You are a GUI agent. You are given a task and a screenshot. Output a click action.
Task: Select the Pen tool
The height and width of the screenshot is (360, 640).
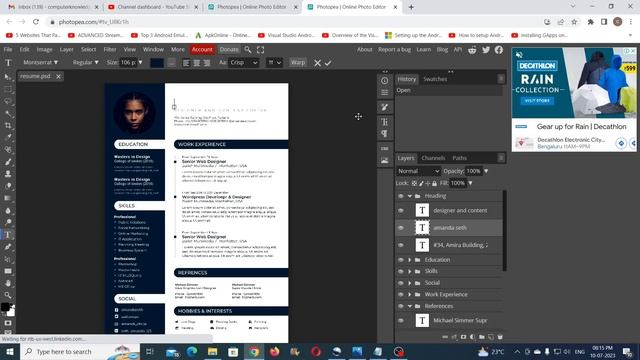point(8,247)
